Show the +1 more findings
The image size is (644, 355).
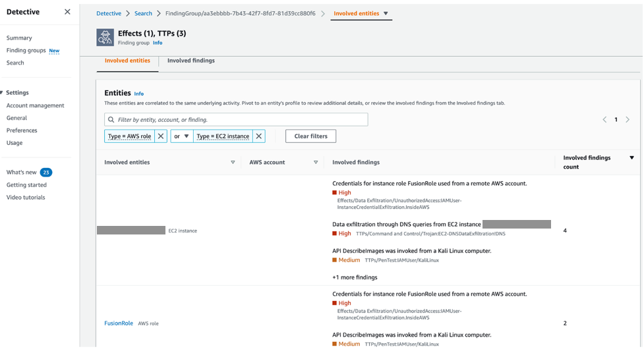coord(355,277)
